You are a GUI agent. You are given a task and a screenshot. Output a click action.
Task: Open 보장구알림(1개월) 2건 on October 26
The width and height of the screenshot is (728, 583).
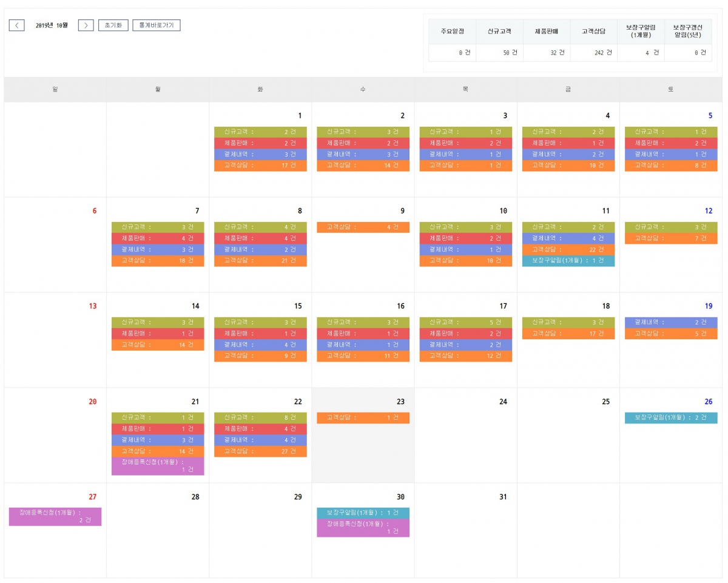[x=671, y=417]
